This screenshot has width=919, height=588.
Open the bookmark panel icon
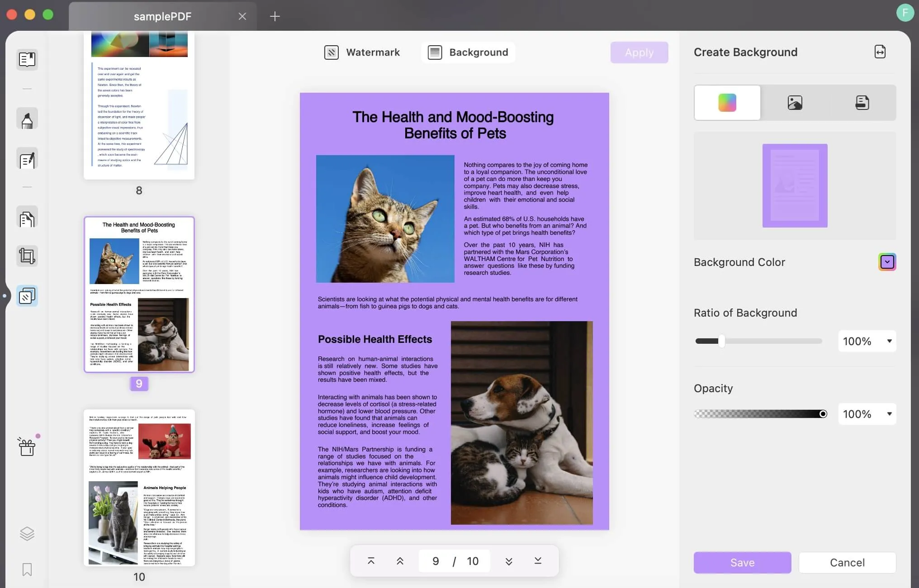[27, 569]
